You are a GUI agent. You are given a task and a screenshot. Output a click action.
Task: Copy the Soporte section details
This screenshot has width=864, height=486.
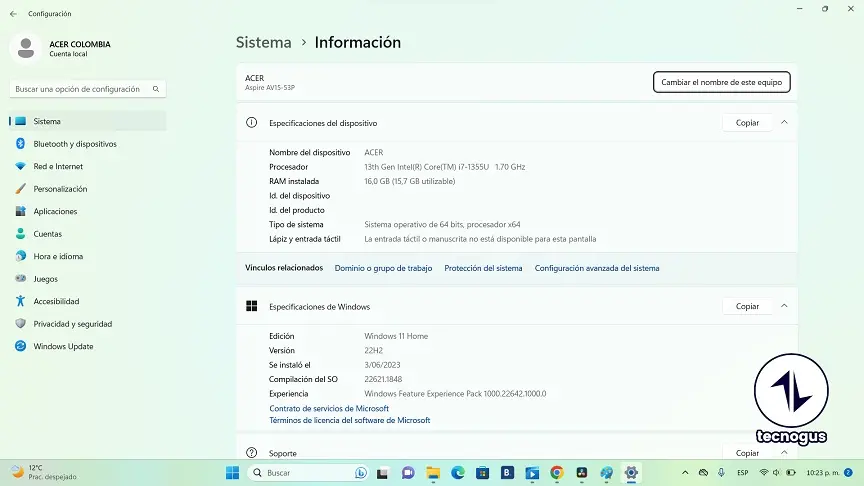747,453
